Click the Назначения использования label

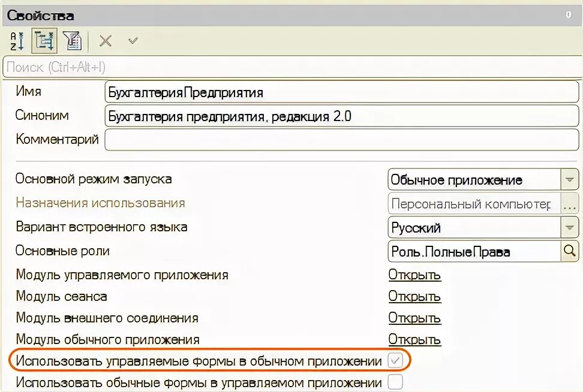[x=100, y=203]
